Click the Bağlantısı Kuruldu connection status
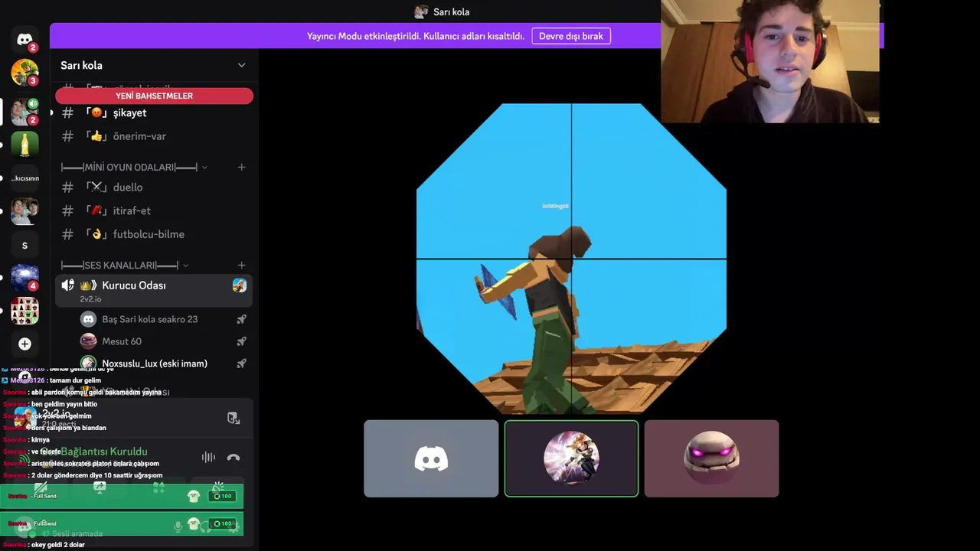 (x=104, y=452)
